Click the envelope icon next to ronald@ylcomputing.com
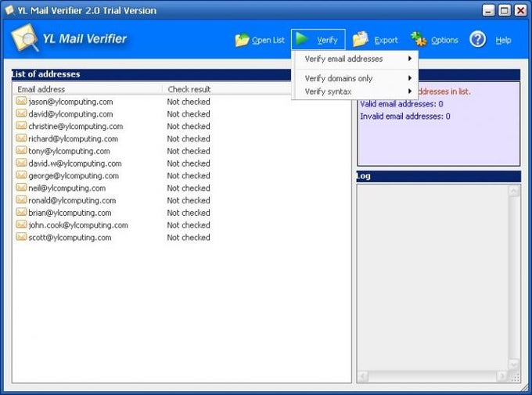Viewport: 532px width, 395px height. 21,199
